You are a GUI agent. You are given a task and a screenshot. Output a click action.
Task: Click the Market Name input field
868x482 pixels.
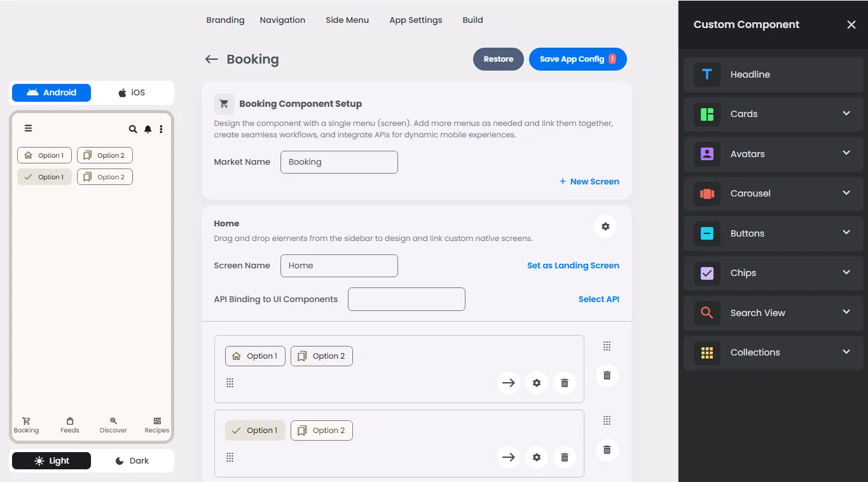point(339,162)
